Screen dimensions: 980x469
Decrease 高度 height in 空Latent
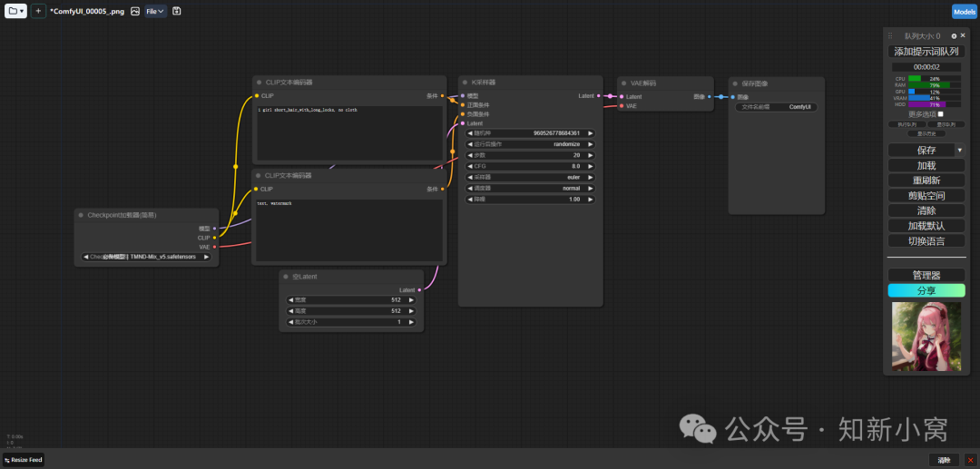pos(290,311)
